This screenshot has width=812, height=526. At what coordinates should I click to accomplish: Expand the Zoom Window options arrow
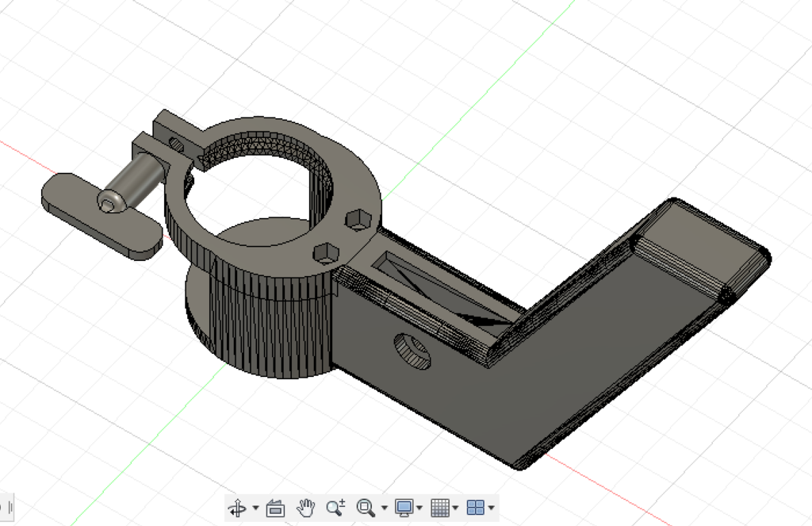tap(385, 508)
